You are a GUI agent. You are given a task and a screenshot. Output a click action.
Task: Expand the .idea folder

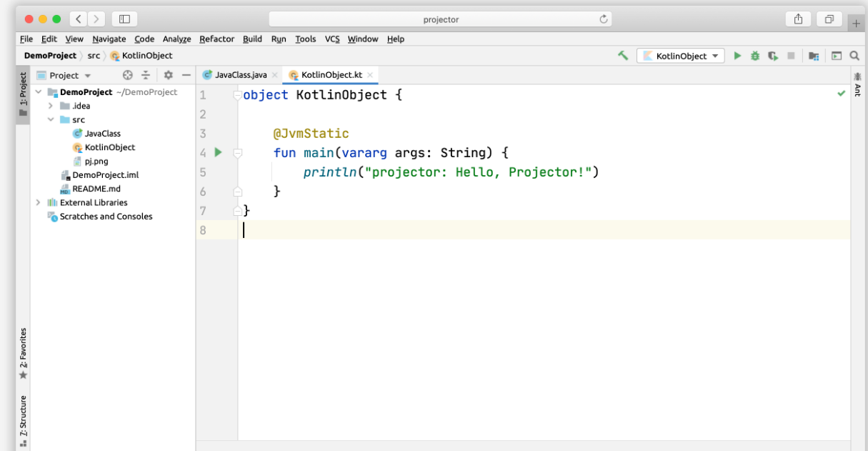[x=51, y=106]
